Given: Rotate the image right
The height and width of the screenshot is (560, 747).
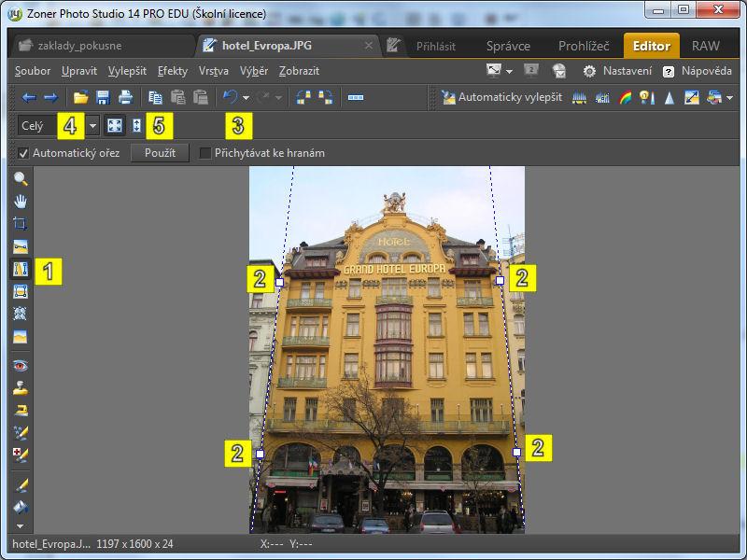Looking at the screenshot, I should pos(326,98).
